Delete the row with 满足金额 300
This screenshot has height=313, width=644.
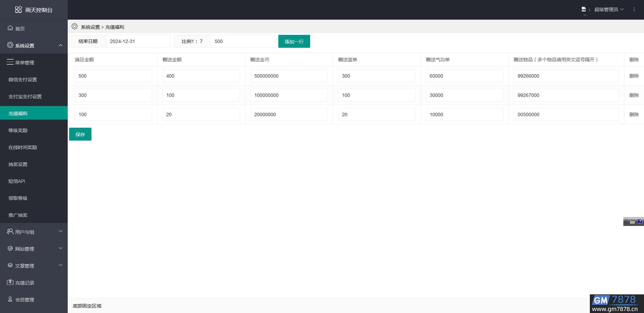[634, 95]
